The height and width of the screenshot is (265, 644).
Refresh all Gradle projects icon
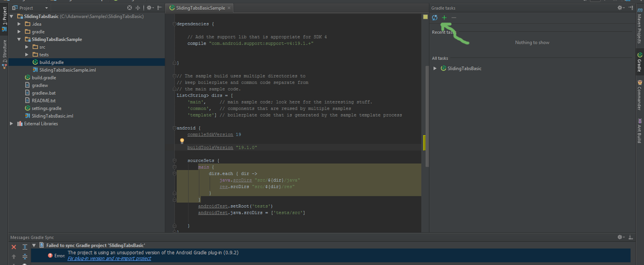click(435, 18)
